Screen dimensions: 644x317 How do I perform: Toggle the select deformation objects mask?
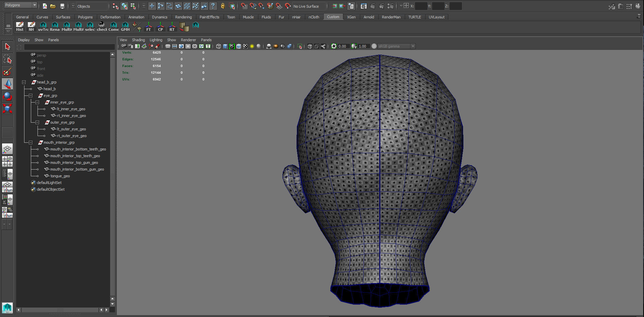click(187, 6)
